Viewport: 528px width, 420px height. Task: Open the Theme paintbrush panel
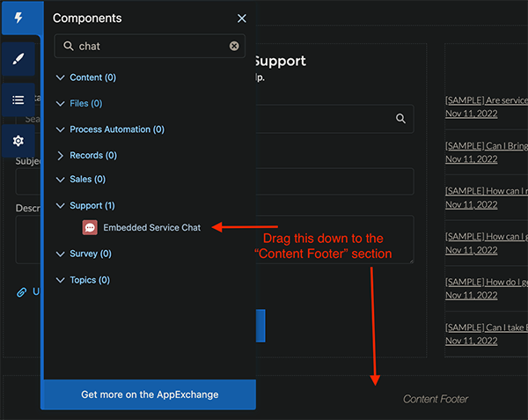pyautogui.click(x=18, y=59)
